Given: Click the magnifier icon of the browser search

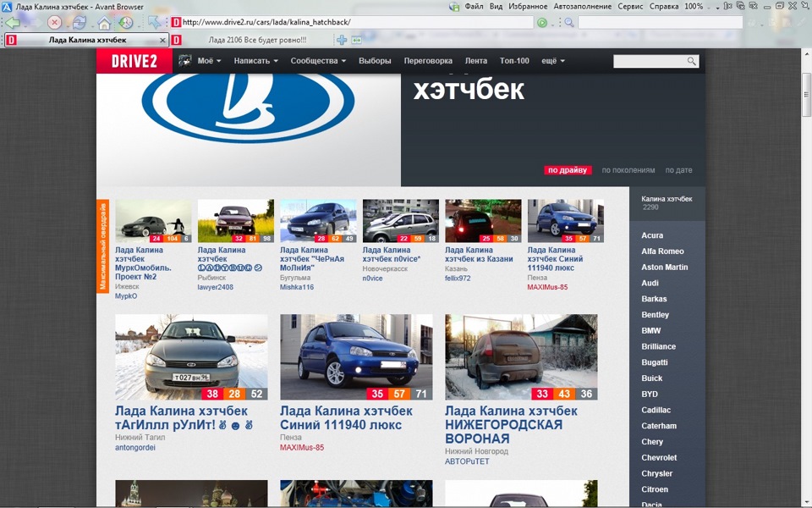Looking at the screenshot, I should tap(569, 22).
